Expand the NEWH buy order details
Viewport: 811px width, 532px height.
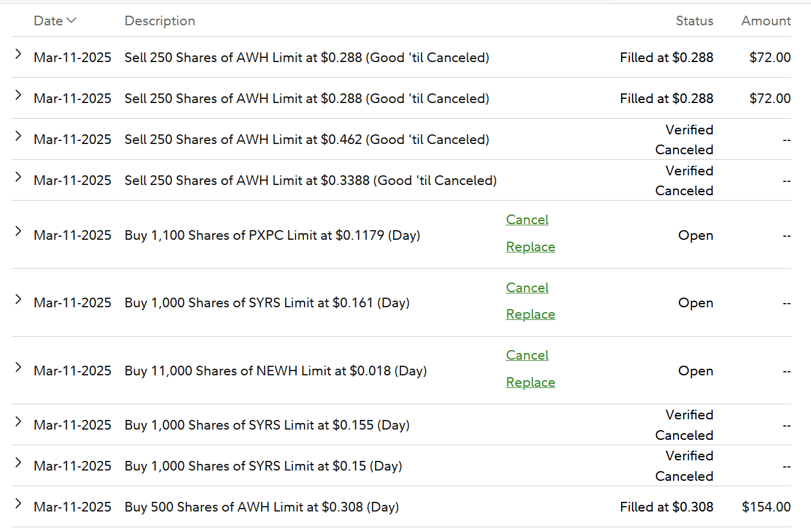[18, 368]
